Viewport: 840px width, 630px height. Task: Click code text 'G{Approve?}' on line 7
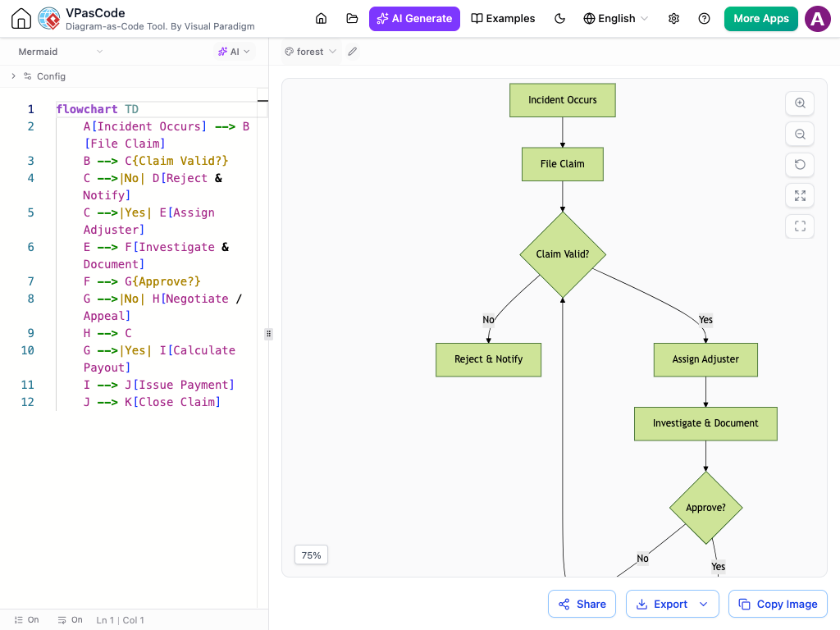tap(163, 281)
